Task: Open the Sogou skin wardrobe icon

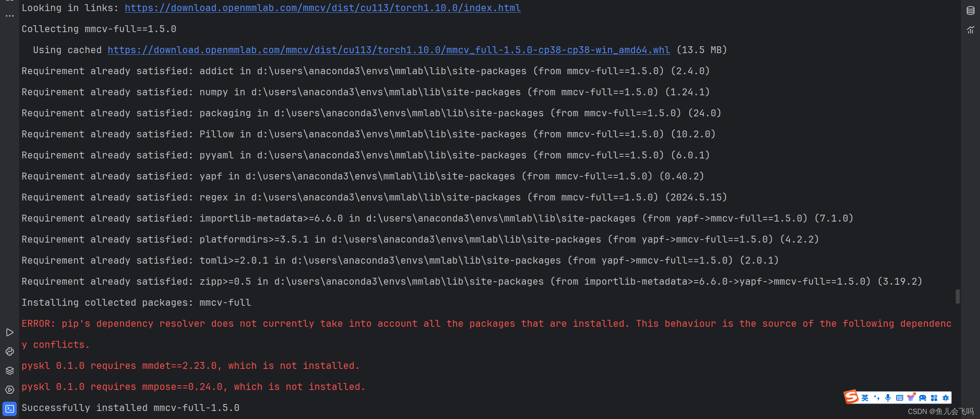Action: [911, 398]
